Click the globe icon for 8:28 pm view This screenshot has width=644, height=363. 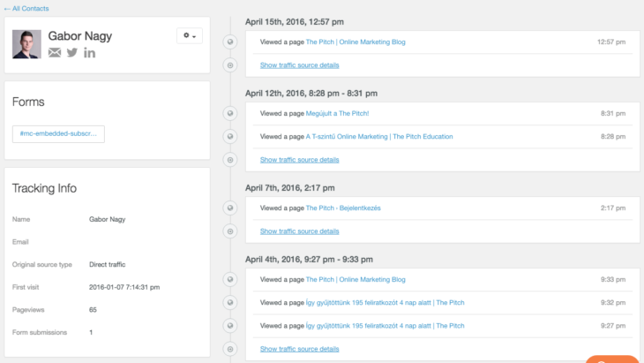(x=230, y=137)
